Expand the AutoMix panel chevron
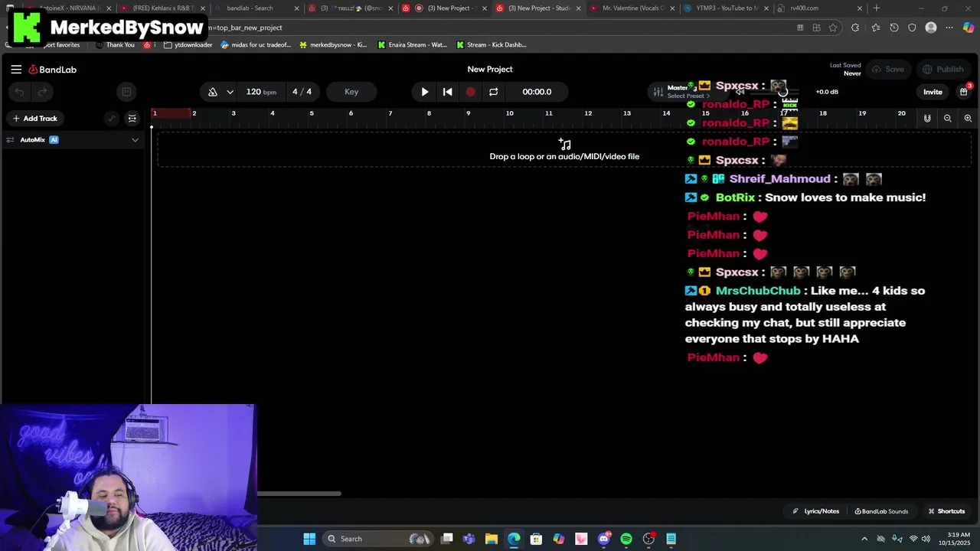Screen dimensions: 980x551 point(135,140)
